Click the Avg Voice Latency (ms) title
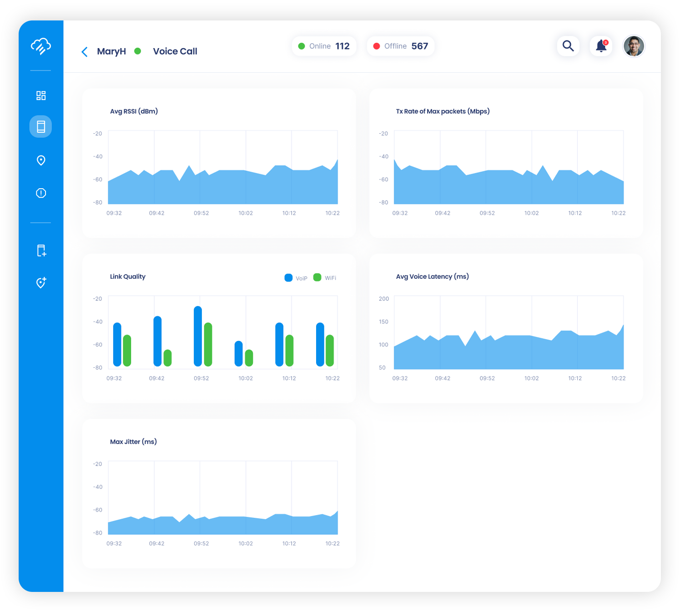This screenshot has height=616, width=680. click(x=433, y=276)
